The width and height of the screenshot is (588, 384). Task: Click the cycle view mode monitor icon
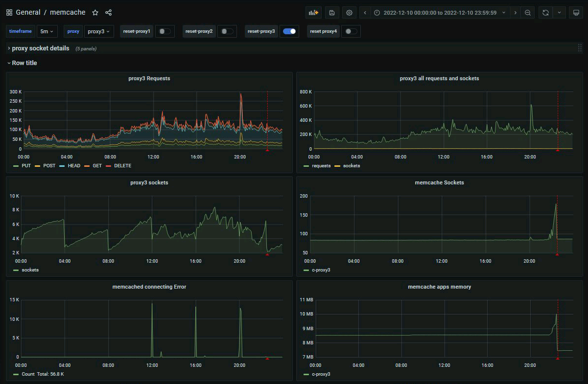(576, 13)
